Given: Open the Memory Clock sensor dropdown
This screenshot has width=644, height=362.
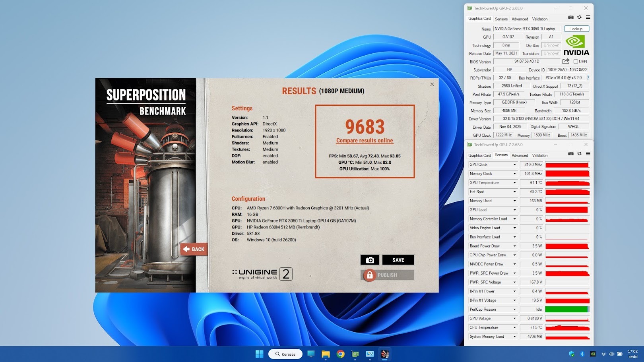Looking at the screenshot, I should (514, 174).
